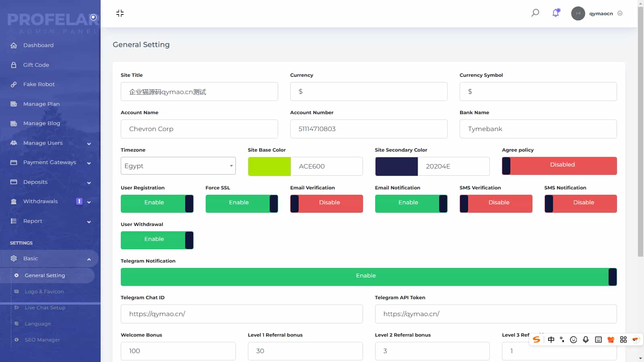Open the Manage Plan menu item
Screen dimensions: 644x362
pos(41,104)
